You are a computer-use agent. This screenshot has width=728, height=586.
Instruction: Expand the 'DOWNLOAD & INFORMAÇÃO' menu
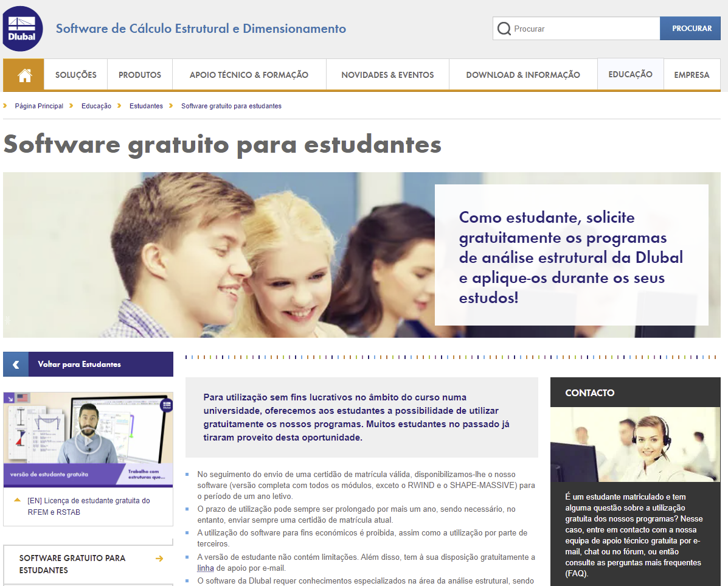tap(523, 74)
